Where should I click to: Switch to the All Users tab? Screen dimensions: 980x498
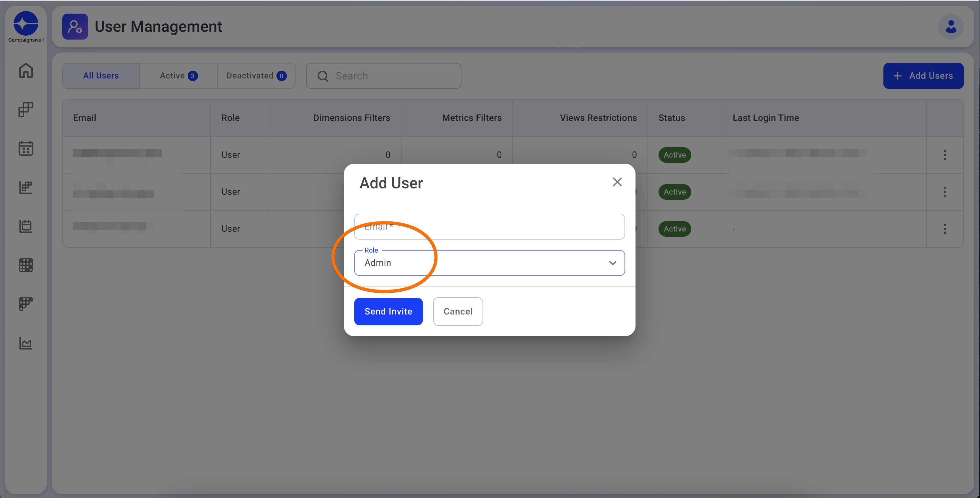pos(101,76)
